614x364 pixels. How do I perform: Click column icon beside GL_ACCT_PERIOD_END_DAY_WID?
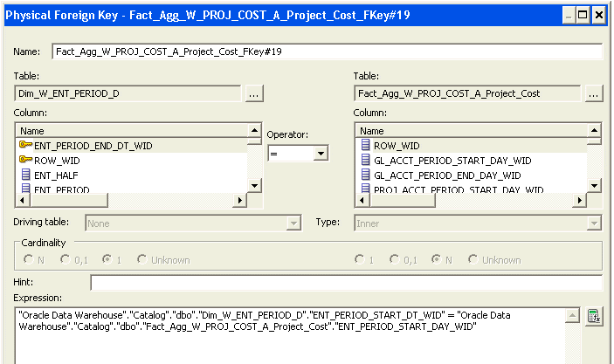[x=365, y=175]
